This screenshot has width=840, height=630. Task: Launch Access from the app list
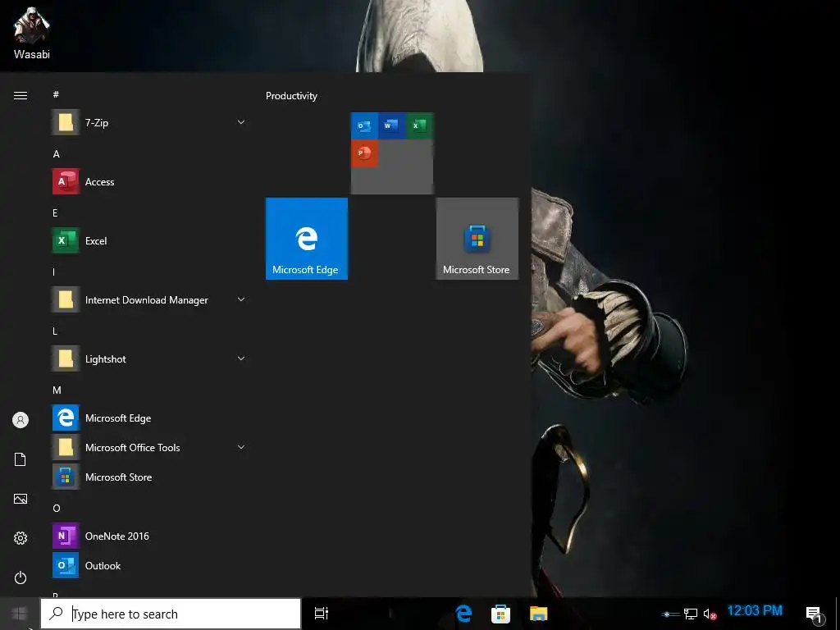point(150,181)
